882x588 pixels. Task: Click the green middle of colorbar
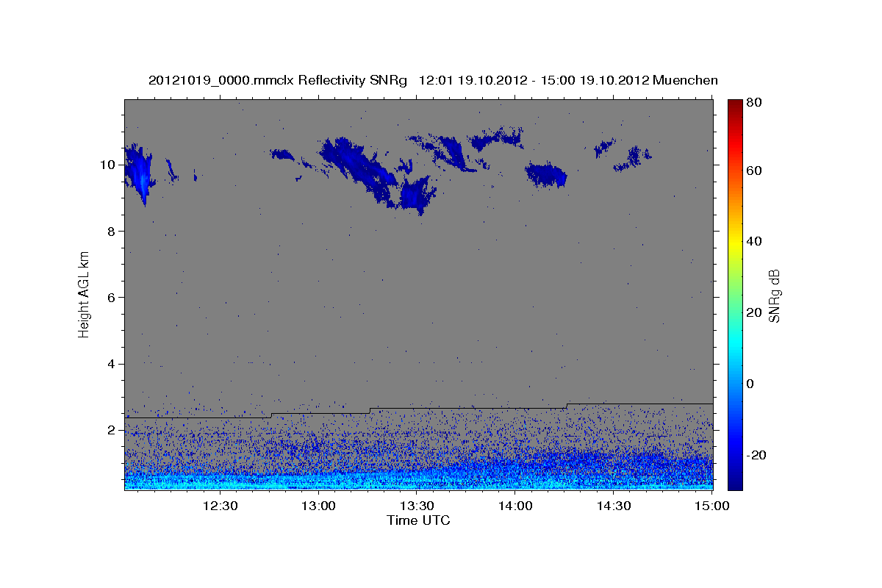pyautogui.click(x=735, y=294)
